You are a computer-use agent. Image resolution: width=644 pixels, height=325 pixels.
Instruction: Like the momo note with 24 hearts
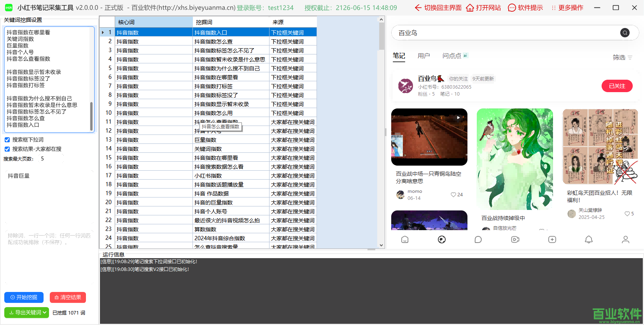coord(453,195)
